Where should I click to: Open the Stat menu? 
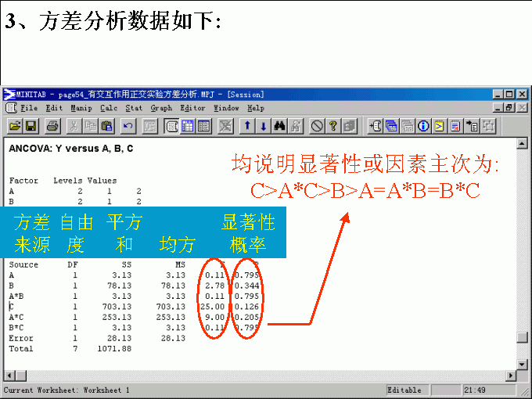click(x=134, y=108)
